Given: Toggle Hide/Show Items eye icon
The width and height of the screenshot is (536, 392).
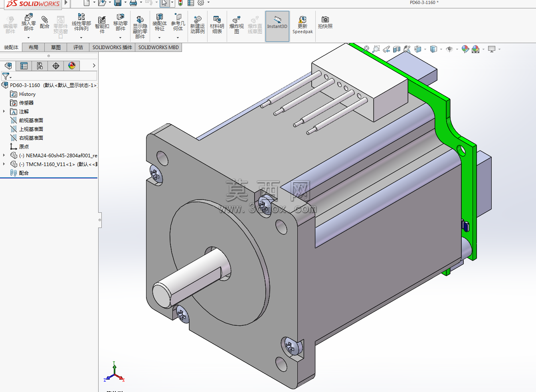Looking at the screenshot, I should pyautogui.click(x=449, y=49).
